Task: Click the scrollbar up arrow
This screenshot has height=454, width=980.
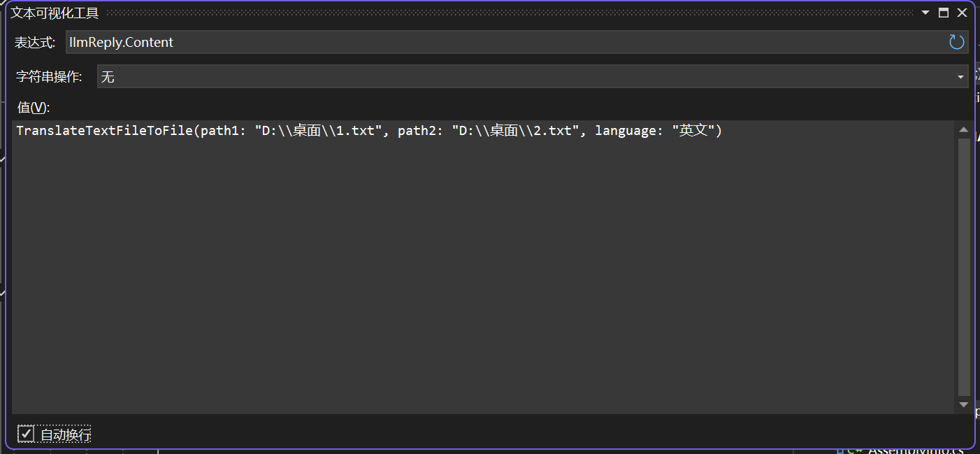Action: (x=963, y=129)
